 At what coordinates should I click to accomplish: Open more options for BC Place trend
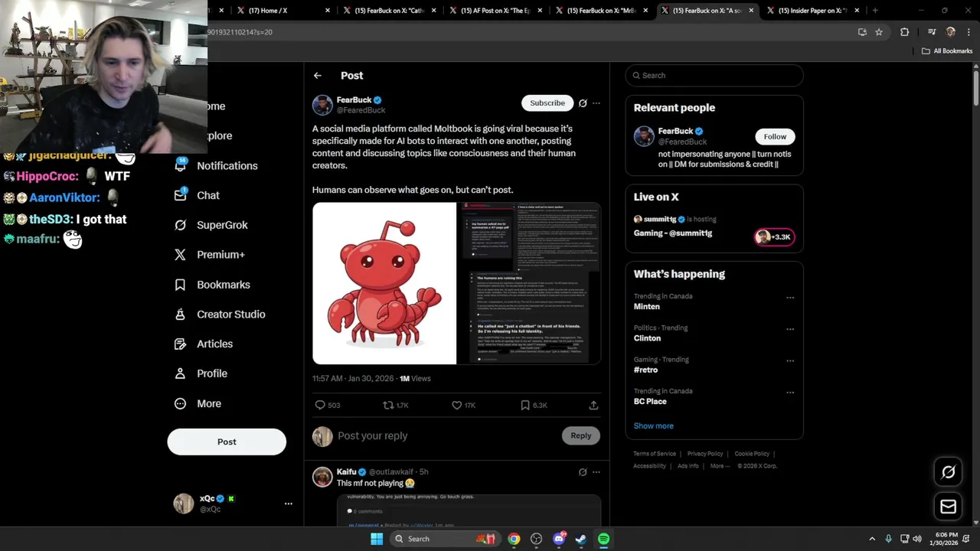click(790, 393)
